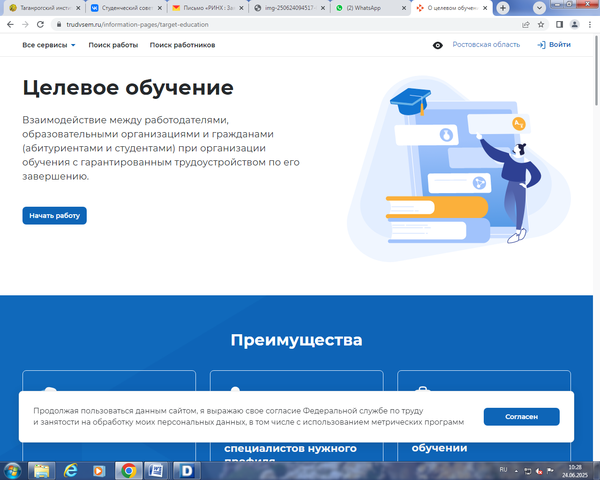This screenshot has width=600, height=480.
Task: Click the Windows Start button
Action: coord(13,470)
